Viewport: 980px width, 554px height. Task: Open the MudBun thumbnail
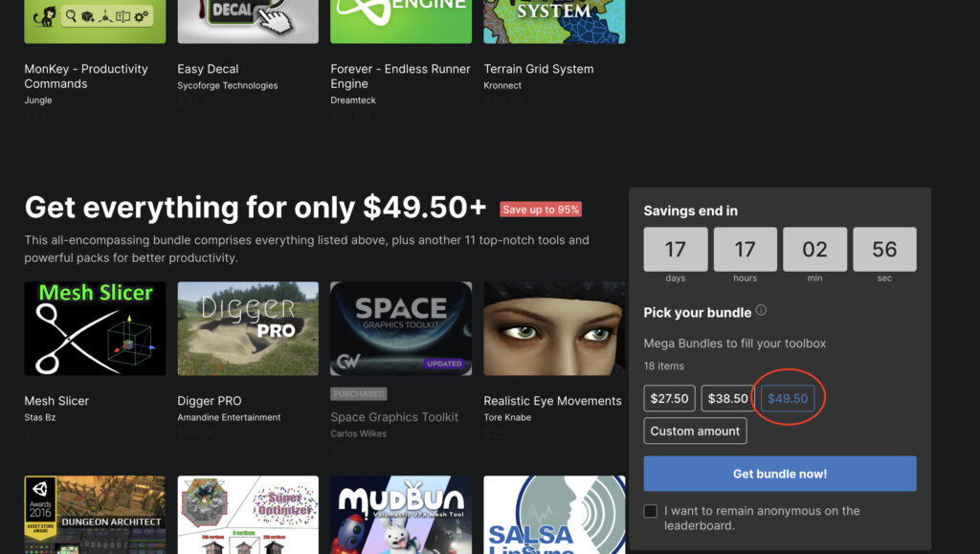tap(401, 515)
